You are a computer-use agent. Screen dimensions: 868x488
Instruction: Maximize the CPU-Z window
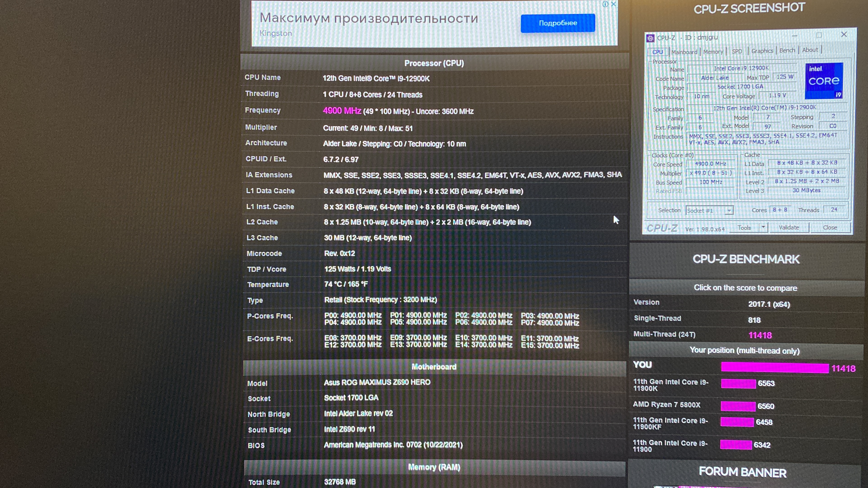[x=819, y=35]
